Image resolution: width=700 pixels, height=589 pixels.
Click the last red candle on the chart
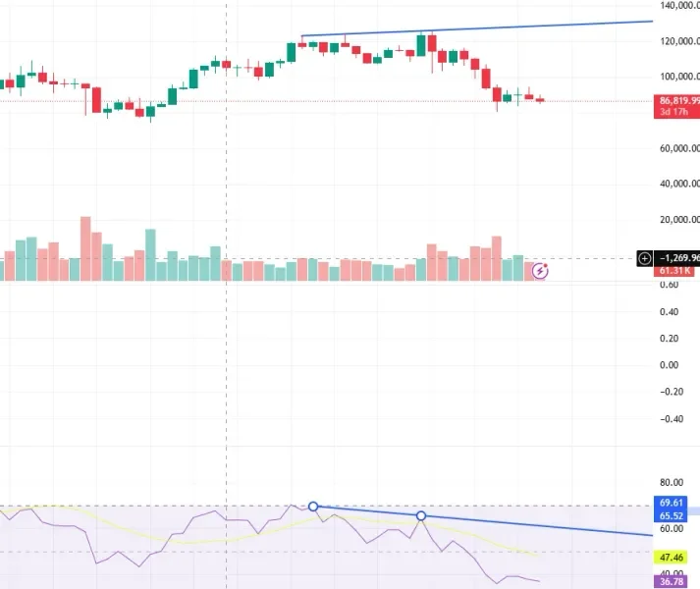pos(540,99)
